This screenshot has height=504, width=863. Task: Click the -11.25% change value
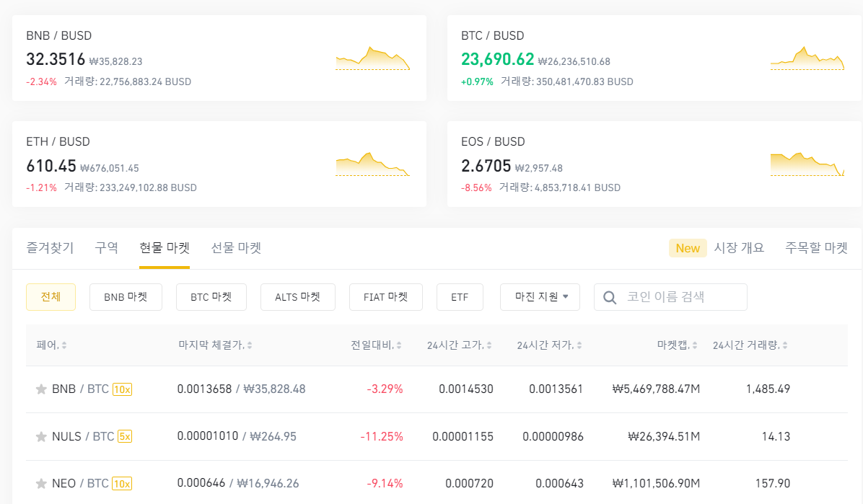382,437
